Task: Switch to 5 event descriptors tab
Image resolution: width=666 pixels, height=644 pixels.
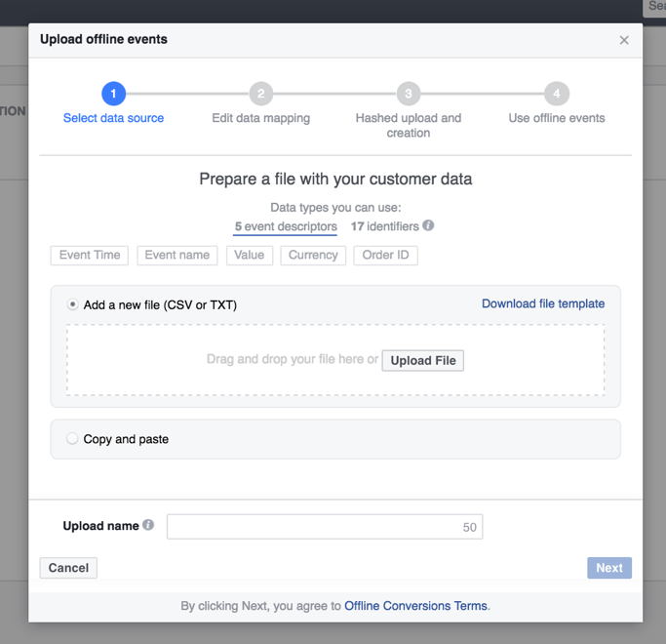Action: pyautogui.click(x=286, y=226)
